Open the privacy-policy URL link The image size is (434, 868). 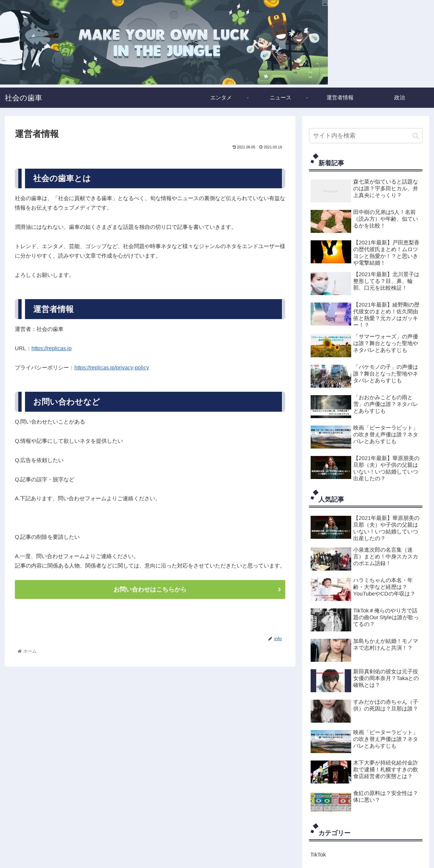click(112, 367)
